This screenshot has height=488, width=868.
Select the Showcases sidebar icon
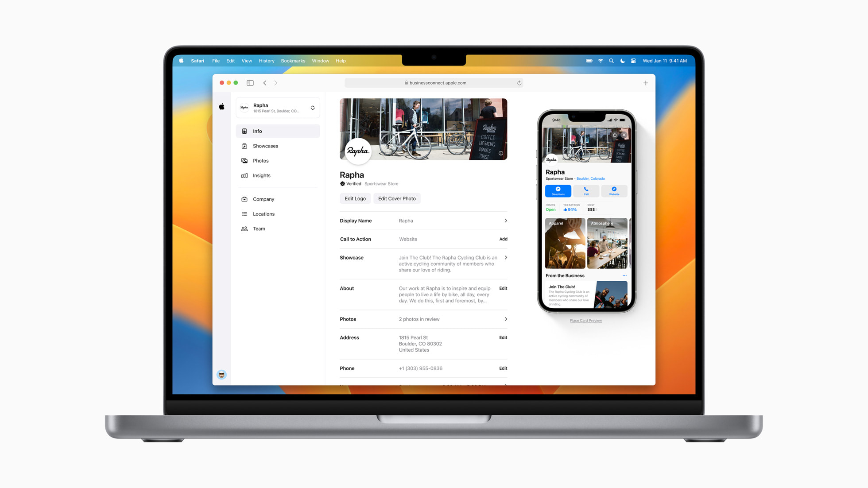pyautogui.click(x=244, y=145)
